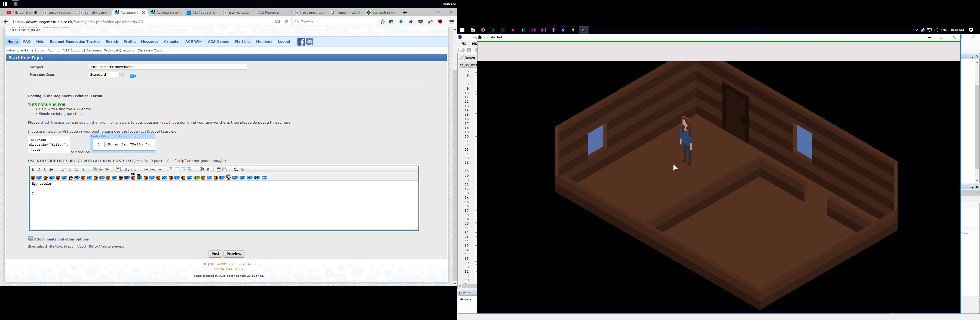
Task: Follow the 'check the manual' link
Action: [x=56, y=123]
